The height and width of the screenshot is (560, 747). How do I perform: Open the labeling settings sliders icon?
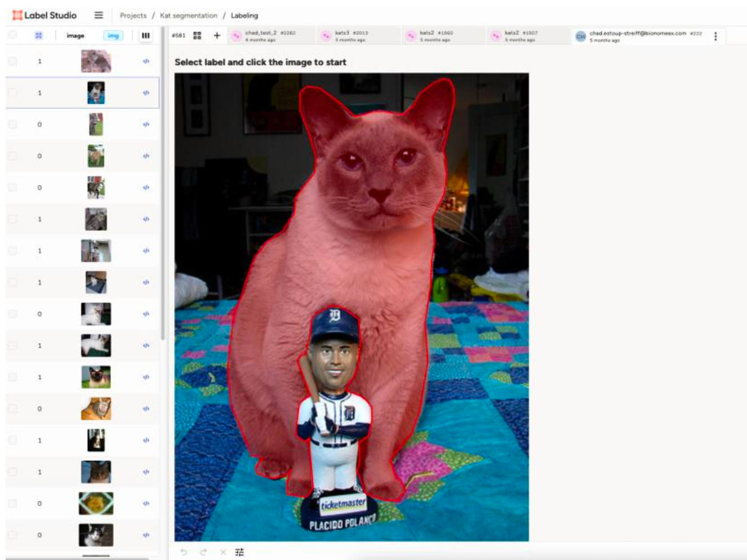tap(239, 552)
